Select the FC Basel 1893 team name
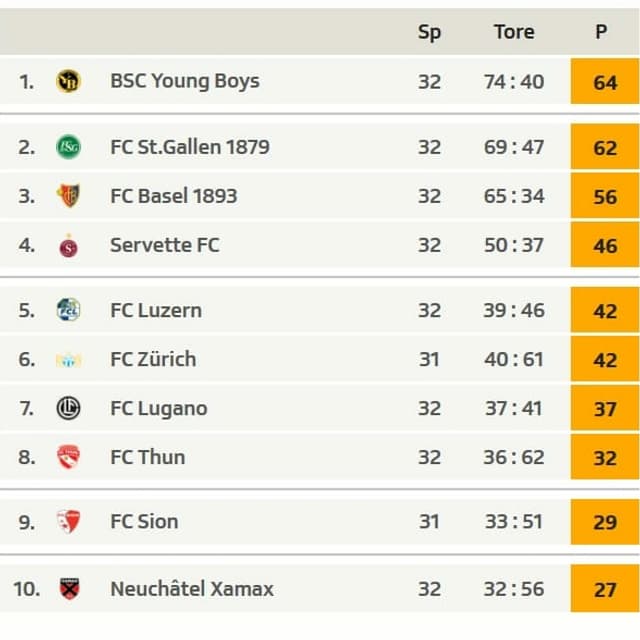 (173, 196)
